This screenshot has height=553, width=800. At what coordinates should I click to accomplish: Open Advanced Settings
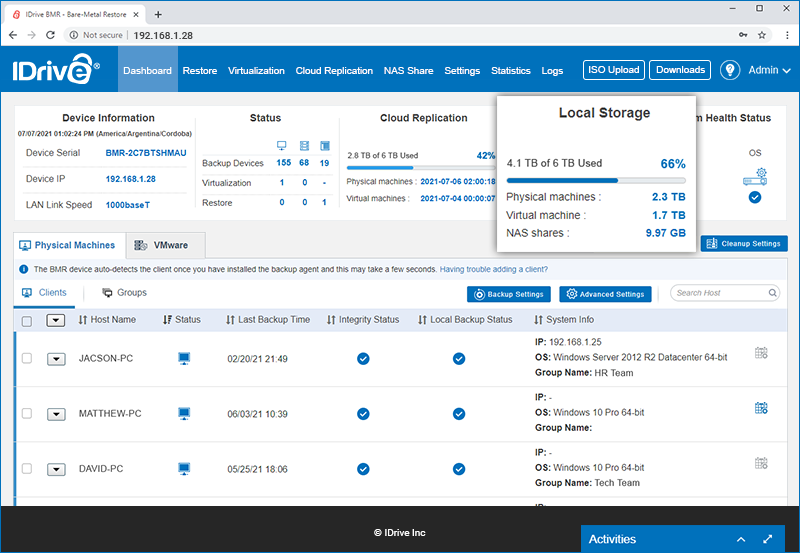pyautogui.click(x=605, y=294)
